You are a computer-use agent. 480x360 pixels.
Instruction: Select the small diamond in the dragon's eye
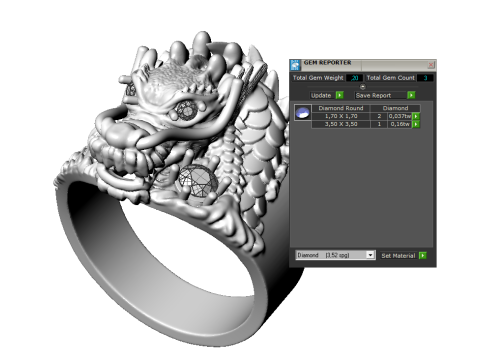(187, 110)
